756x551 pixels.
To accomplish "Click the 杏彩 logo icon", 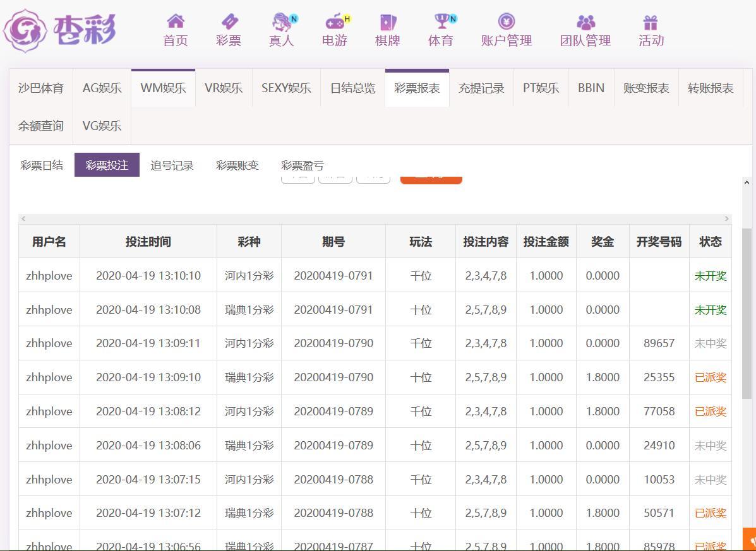I will click(x=25, y=30).
